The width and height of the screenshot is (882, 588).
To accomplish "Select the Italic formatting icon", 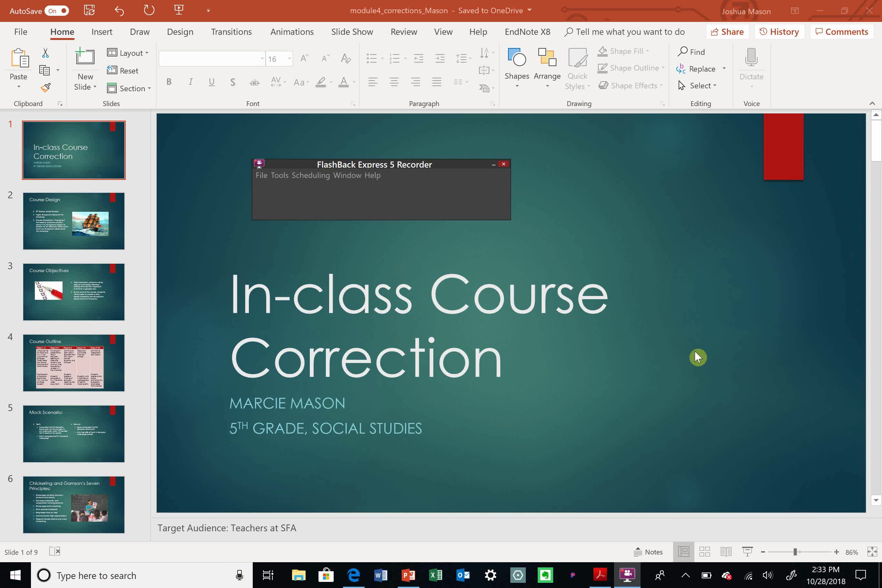I will [x=191, y=81].
